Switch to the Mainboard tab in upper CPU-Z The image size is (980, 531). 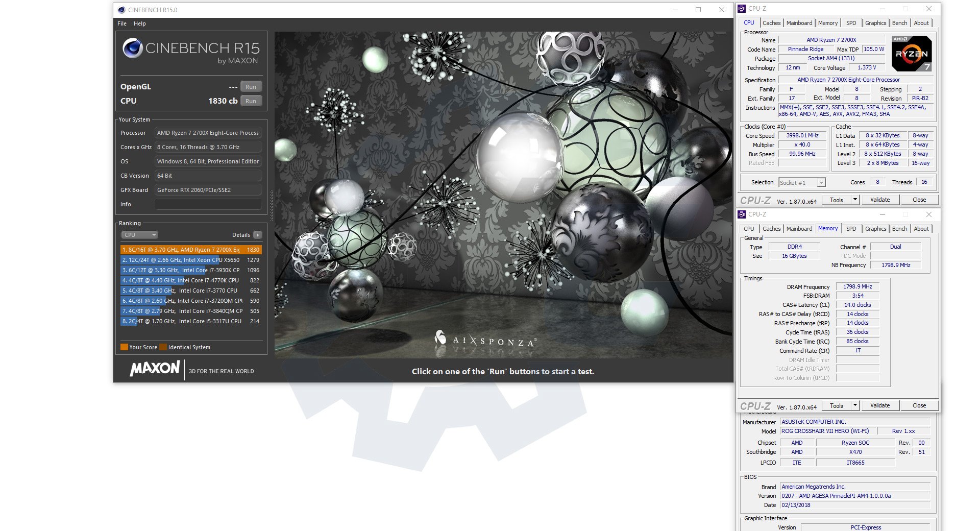(799, 23)
